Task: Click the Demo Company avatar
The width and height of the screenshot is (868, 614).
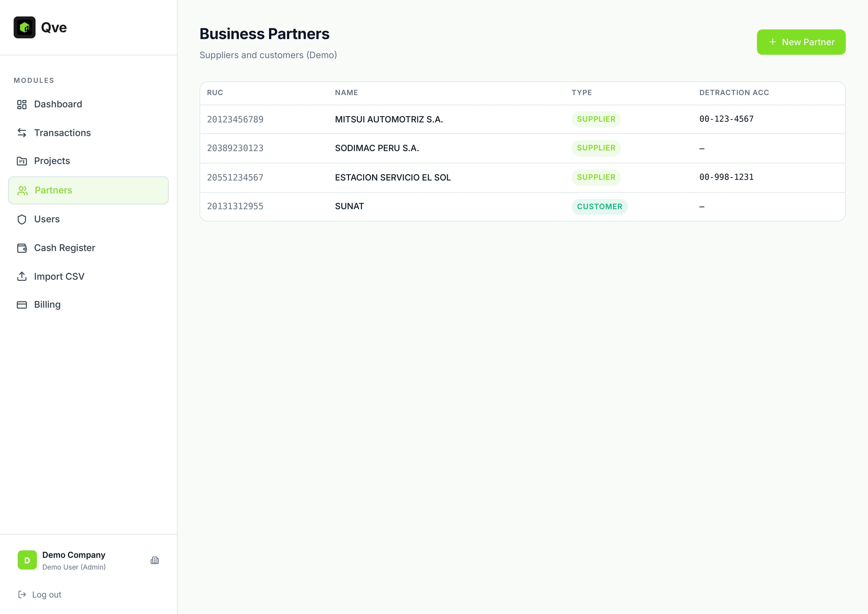Action: [x=27, y=560]
